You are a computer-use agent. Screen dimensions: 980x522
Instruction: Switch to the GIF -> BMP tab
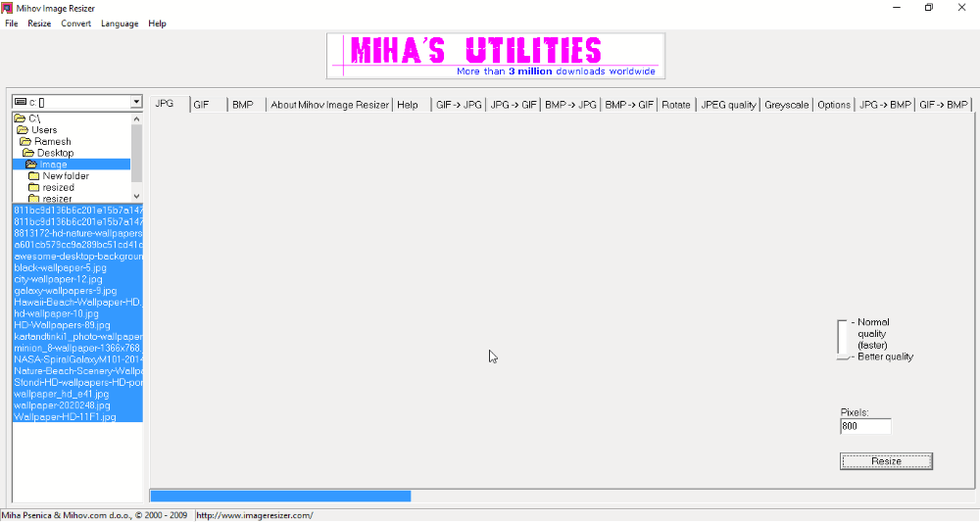(x=943, y=105)
